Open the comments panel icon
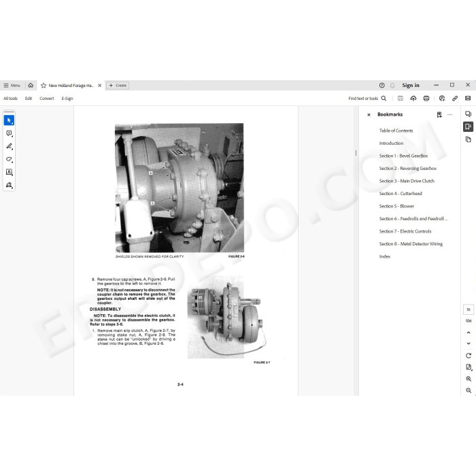The width and height of the screenshot is (476, 476). (x=468, y=114)
